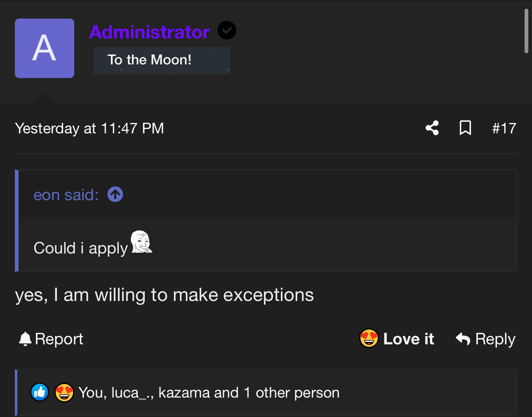Click the Reply button text
Image resolution: width=532 pixels, height=417 pixels.
(x=495, y=339)
